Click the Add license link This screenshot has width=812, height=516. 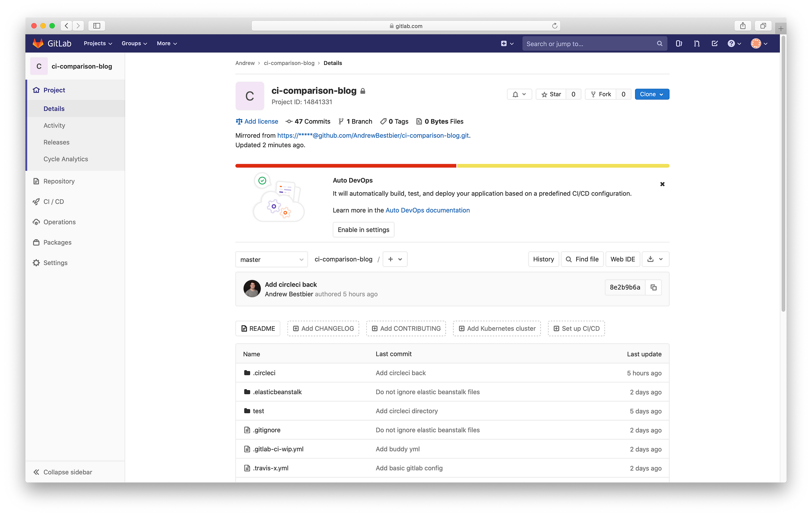tap(257, 121)
